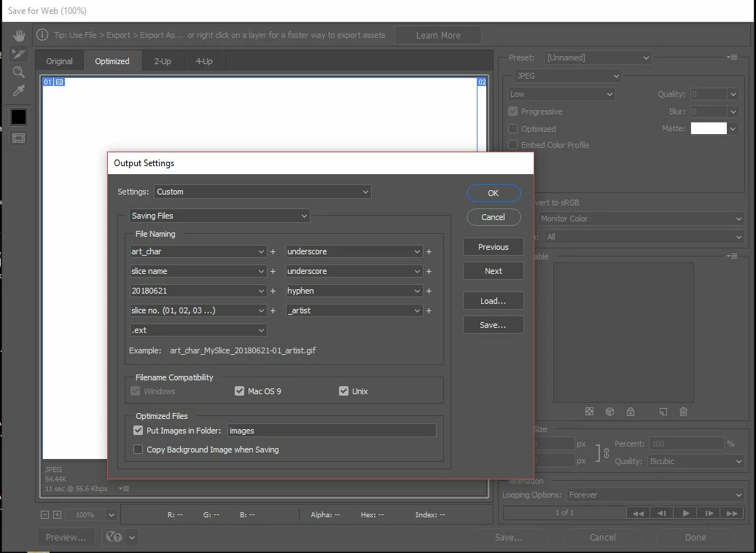
Task: Open the 20180621 naming dropdown
Action: (x=198, y=291)
